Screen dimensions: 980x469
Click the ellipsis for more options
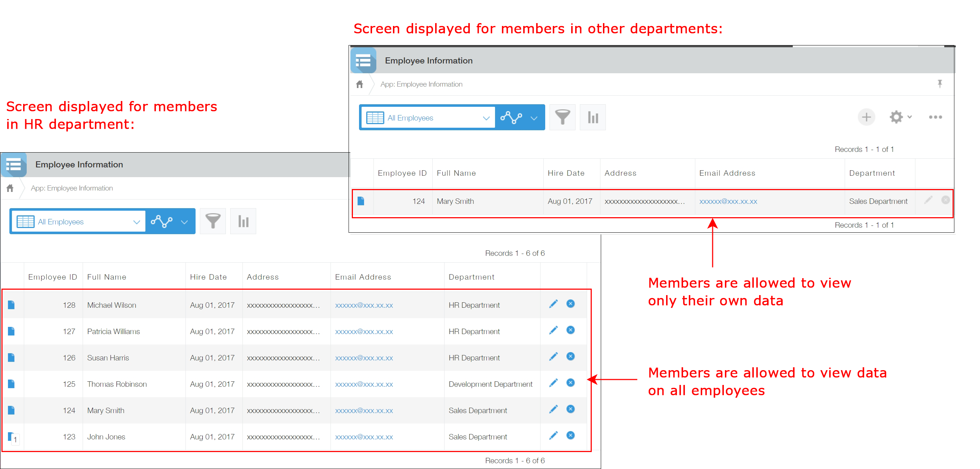tap(935, 117)
